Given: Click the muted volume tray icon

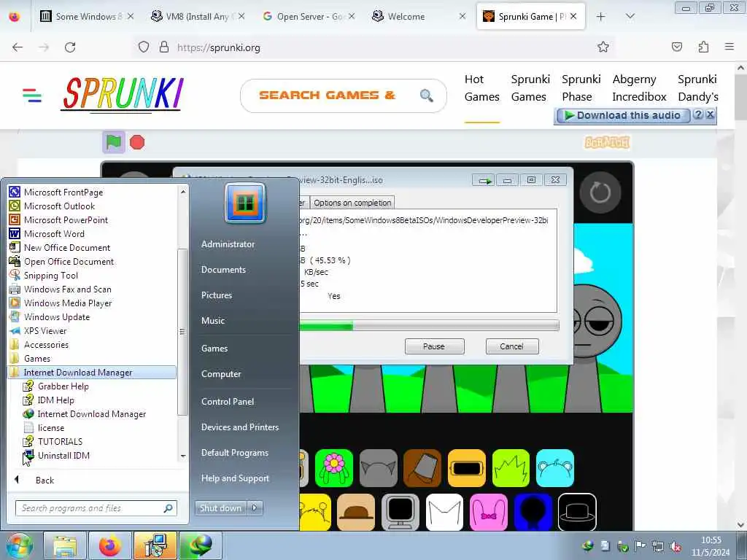Looking at the screenshot, I should (675, 546).
